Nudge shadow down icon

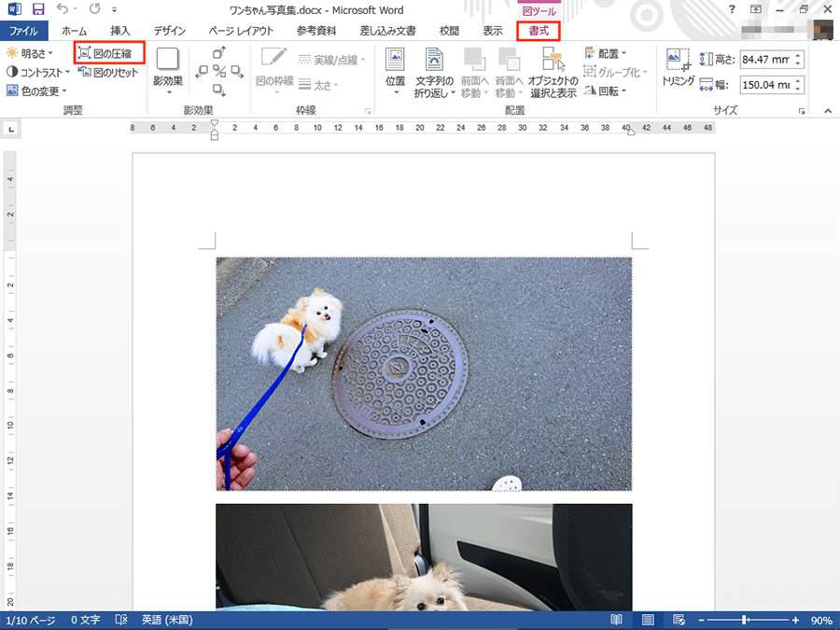(x=219, y=90)
